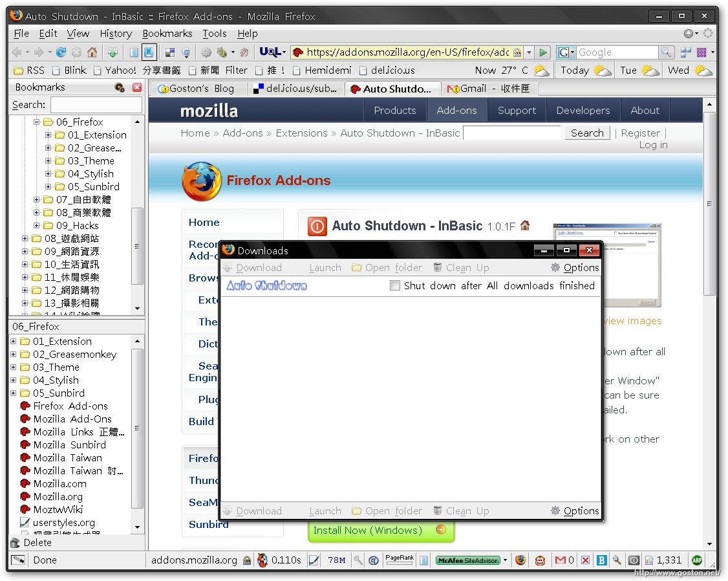Open the address bar history dropdown arrow
Viewport: 728px width, 581px height.
click(x=529, y=52)
